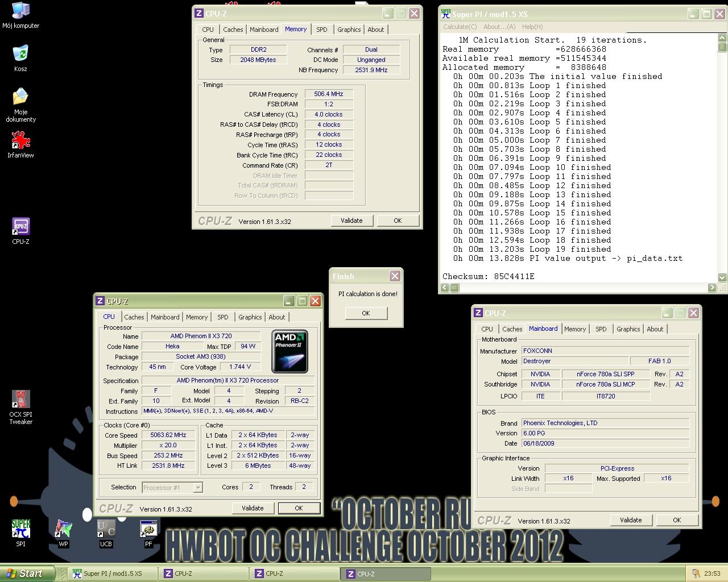Open Mainboard tab in Memory window
The width and height of the screenshot is (728, 582).
tap(264, 30)
